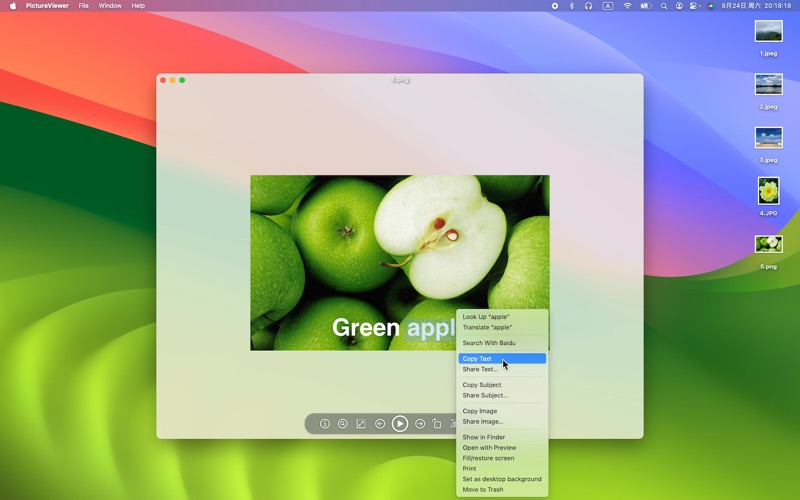800x500 pixels.
Task: Click the fit-to-window resize icon
Action: click(x=361, y=424)
